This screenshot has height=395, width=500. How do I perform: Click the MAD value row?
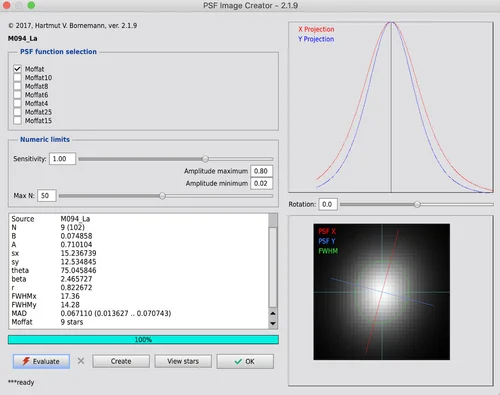[138, 313]
